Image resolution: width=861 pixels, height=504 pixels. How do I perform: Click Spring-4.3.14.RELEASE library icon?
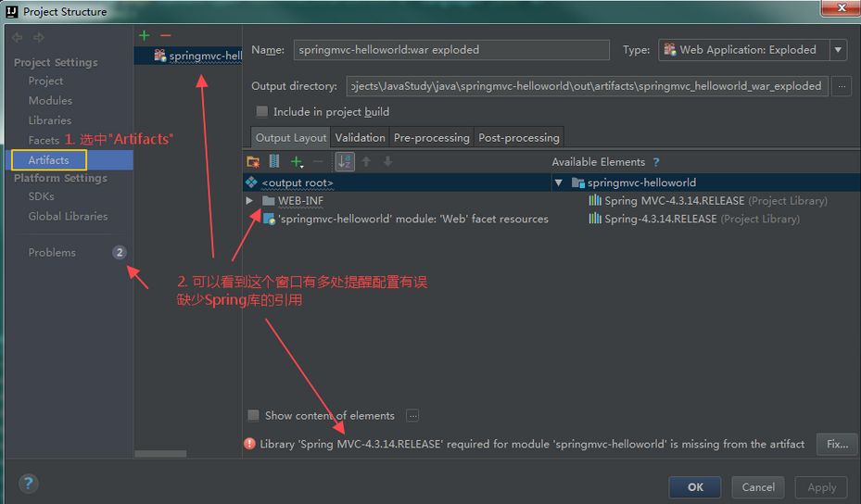595,219
